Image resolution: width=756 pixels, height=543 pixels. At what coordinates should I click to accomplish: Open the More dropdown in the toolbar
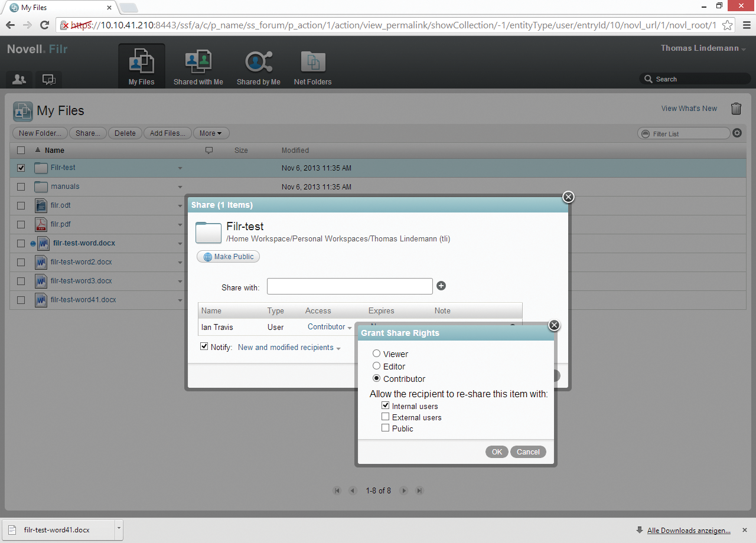[x=211, y=133]
